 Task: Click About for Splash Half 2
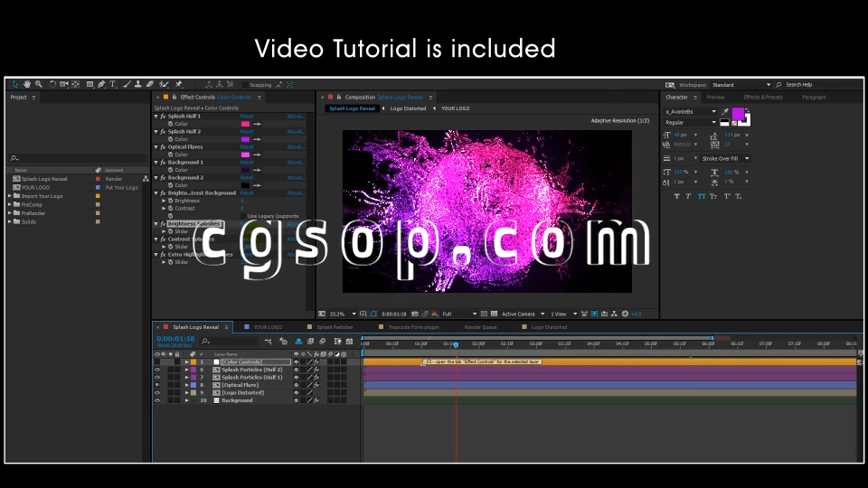click(296, 132)
